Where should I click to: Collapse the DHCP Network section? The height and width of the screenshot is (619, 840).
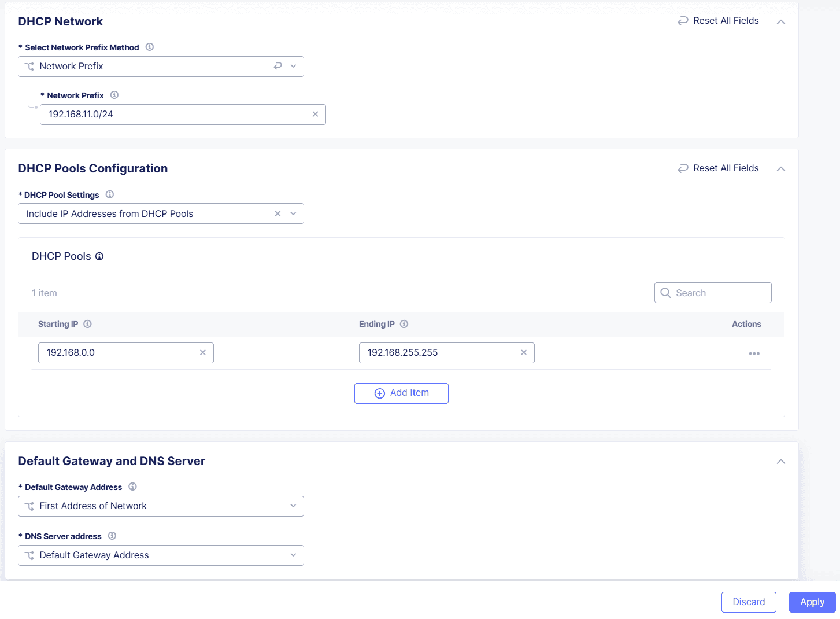(781, 21)
